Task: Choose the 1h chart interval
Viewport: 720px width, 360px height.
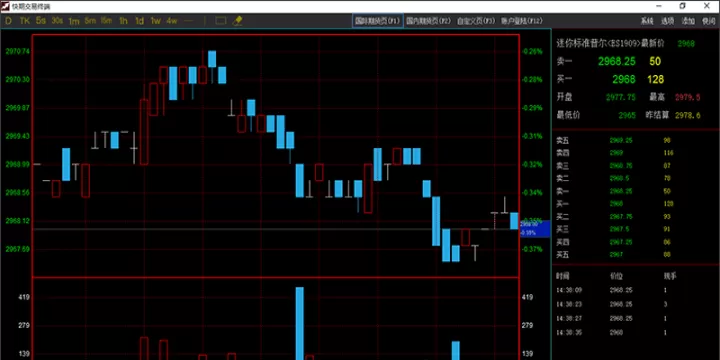Action: point(123,21)
